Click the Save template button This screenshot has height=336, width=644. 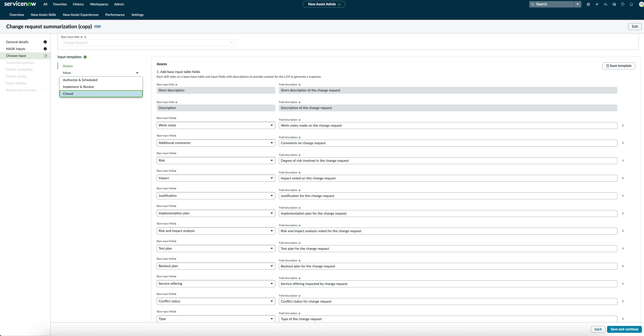pyautogui.click(x=618, y=66)
